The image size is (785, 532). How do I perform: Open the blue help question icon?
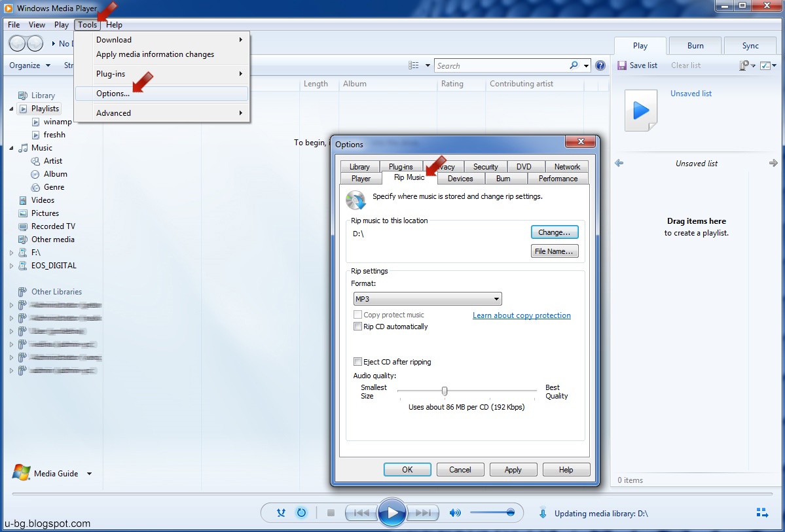point(600,65)
